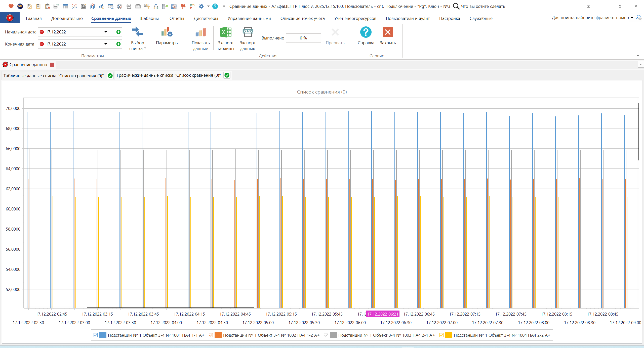Click the Справка help icon
Image resolution: width=644 pixels, height=348 pixels.
pos(366,32)
